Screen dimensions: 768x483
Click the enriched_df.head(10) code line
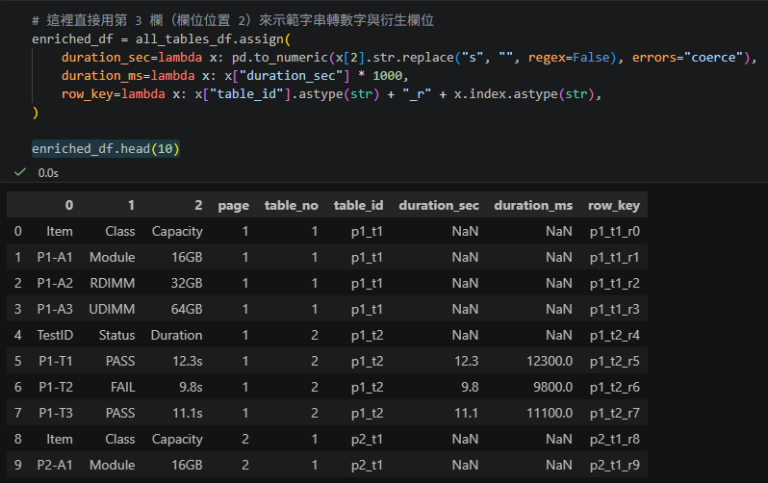click(106, 148)
